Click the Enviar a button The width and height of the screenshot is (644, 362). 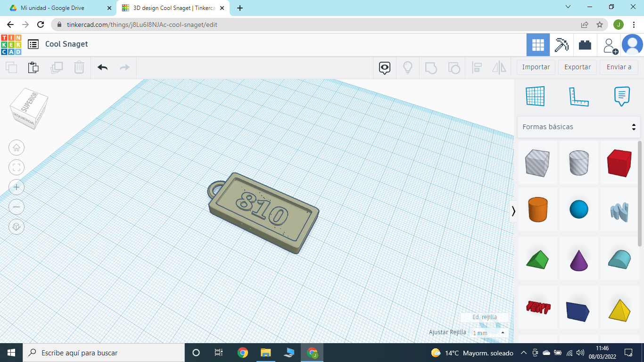[619, 67]
